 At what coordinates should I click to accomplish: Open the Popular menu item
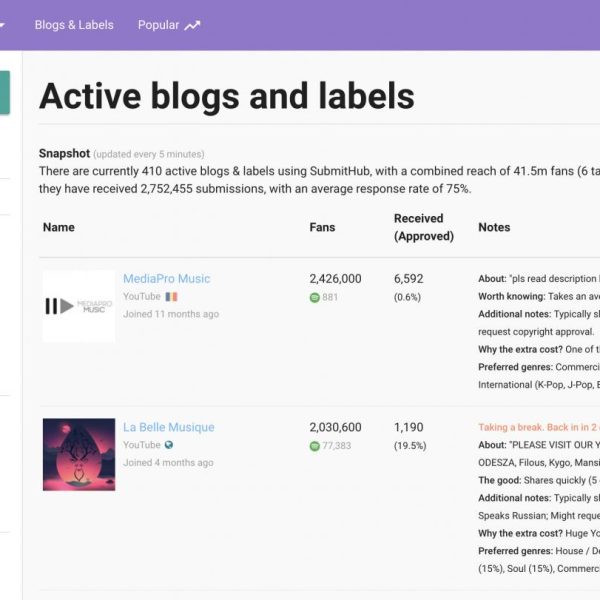tap(158, 25)
